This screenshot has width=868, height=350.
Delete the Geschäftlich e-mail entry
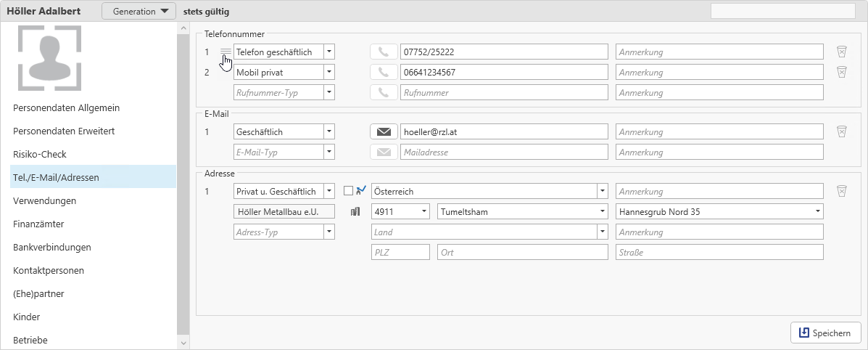coord(841,131)
